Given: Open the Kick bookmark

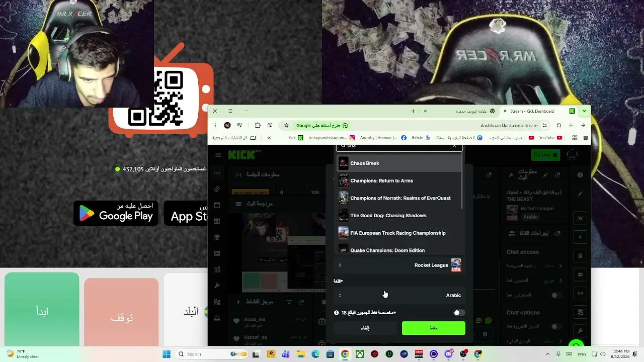Looking at the screenshot, I should point(296,138).
